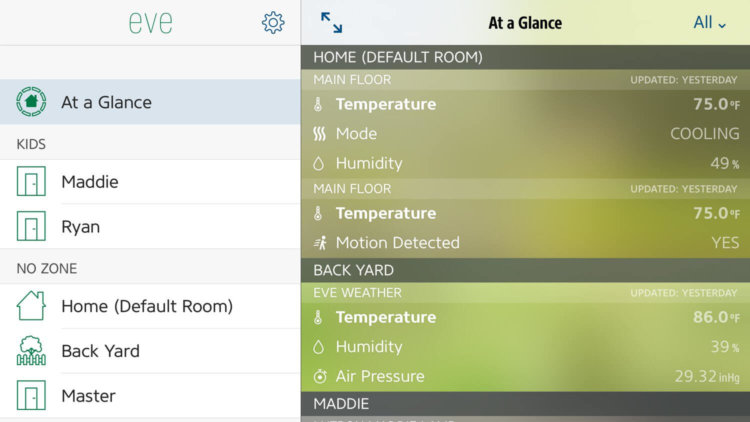Click the At a Glance home icon
Viewport: 750px width, 422px height.
pyautogui.click(x=31, y=101)
